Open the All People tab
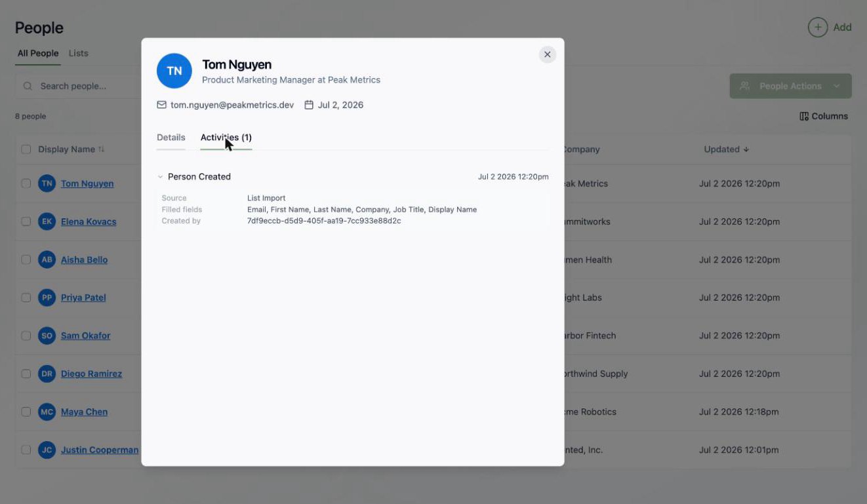The image size is (867, 504). point(38,54)
